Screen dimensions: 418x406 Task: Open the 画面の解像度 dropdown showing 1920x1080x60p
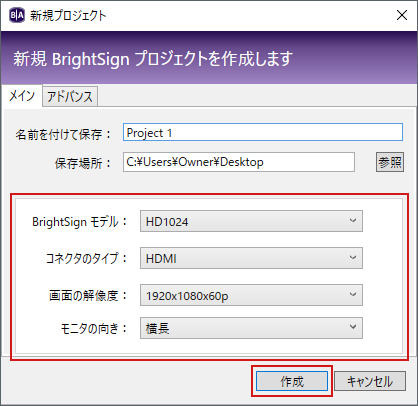coord(251,295)
